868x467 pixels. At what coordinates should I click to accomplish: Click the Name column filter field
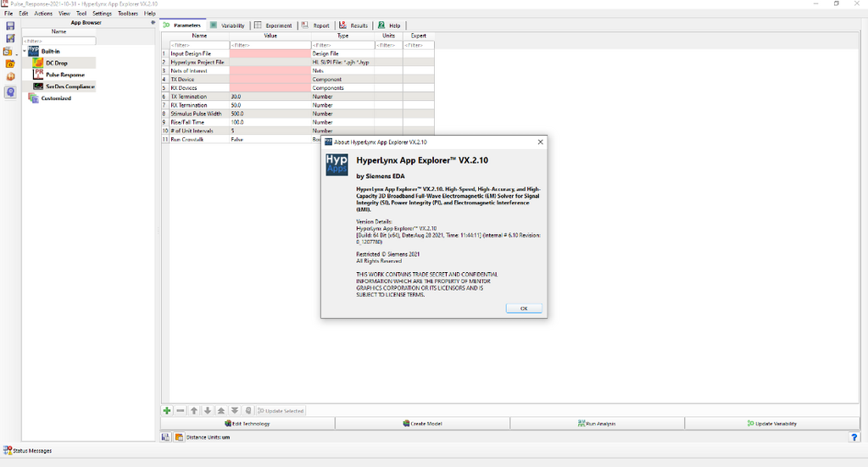coord(199,46)
